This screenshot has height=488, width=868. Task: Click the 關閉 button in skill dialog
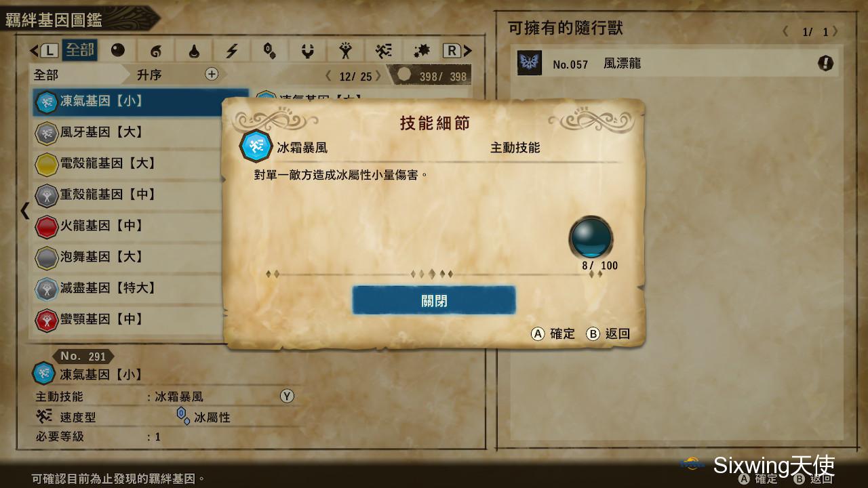point(434,300)
